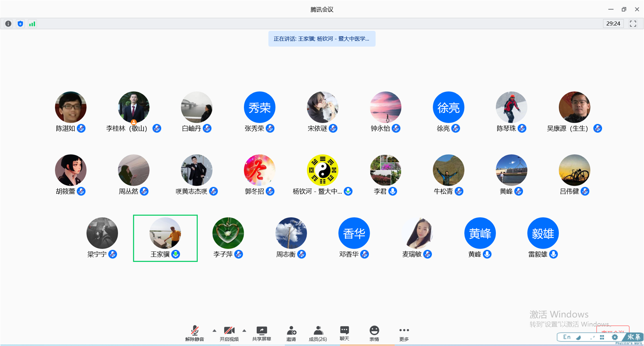Viewport: 644px width, 346px height.
Task: Check network status green bars icon
Action: (32, 24)
